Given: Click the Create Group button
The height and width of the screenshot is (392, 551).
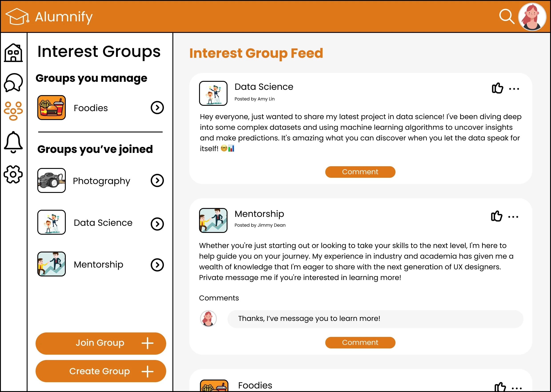Looking at the screenshot, I should pos(101,371).
